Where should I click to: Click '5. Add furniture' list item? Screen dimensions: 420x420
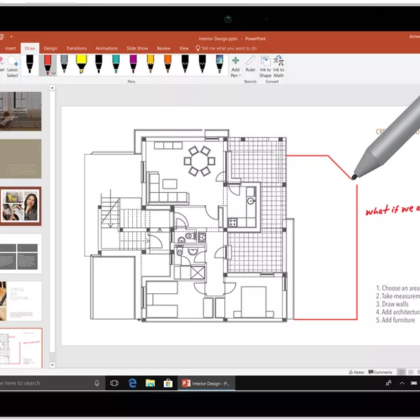[x=395, y=320]
